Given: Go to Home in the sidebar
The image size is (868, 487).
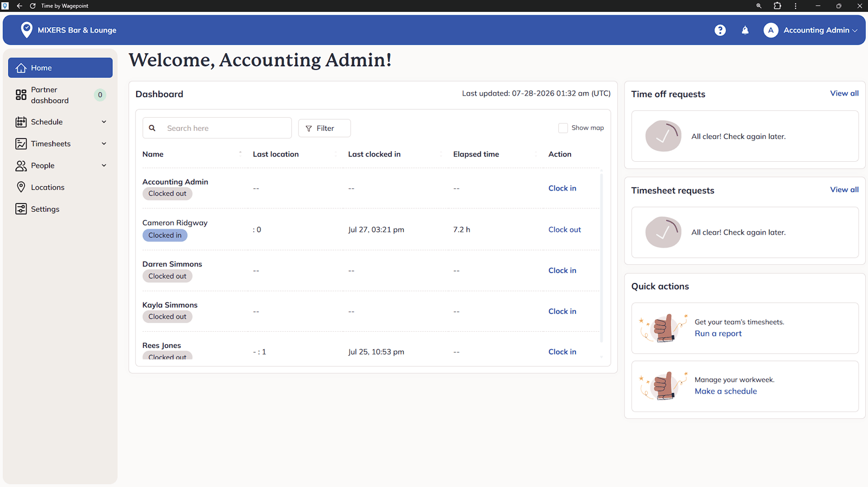Looking at the screenshot, I should click(x=60, y=68).
